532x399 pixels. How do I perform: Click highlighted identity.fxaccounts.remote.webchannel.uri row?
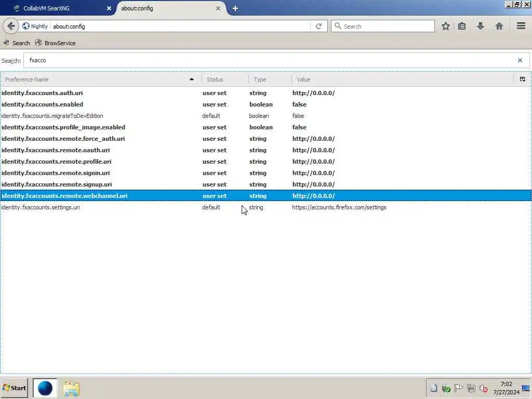265,196
